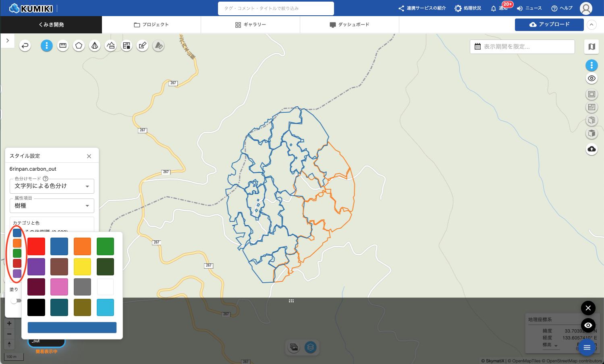The width and height of the screenshot is (604, 364).
Task: Toggle the black eye button near coordinates
Action: tap(588, 325)
